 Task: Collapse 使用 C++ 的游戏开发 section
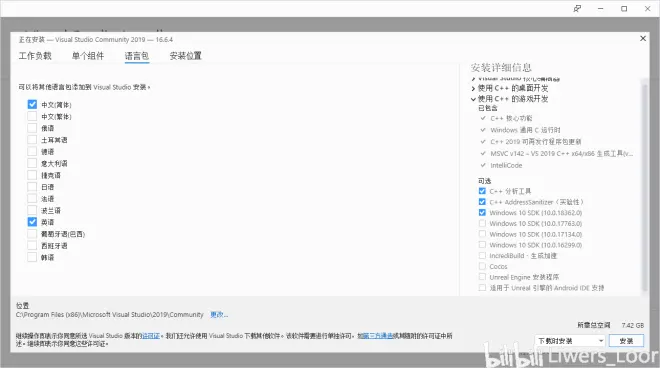coord(474,99)
